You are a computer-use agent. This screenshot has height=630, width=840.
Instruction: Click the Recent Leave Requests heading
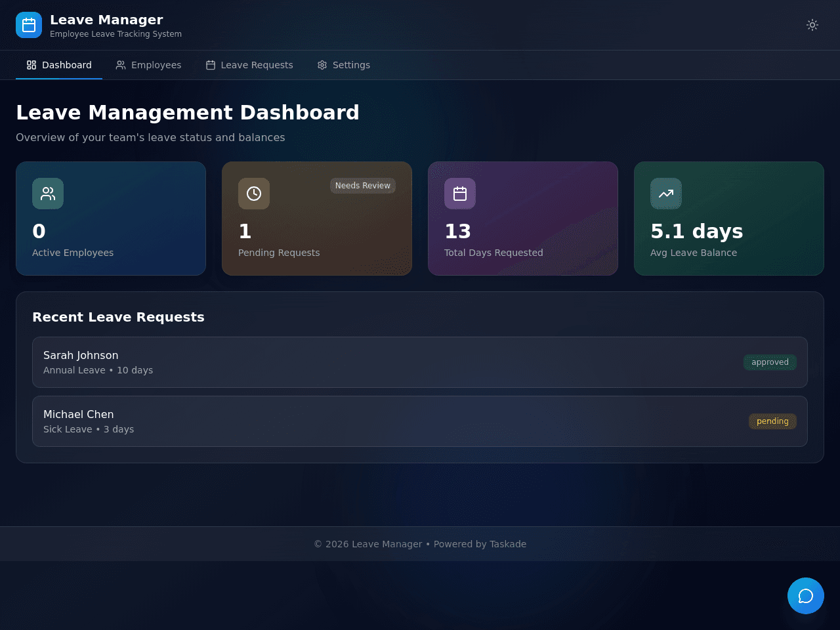pyautogui.click(x=118, y=317)
